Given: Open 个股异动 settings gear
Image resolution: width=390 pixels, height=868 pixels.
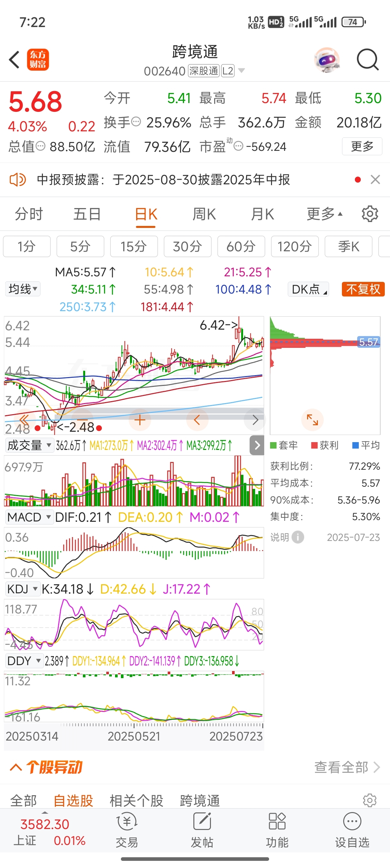Looking at the screenshot, I should point(370,800).
